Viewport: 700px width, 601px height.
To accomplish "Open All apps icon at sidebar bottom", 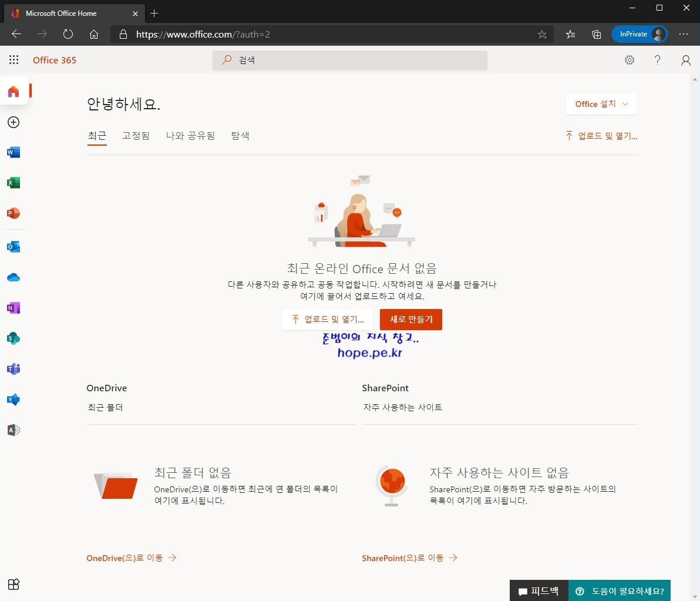I will click(x=14, y=584).
